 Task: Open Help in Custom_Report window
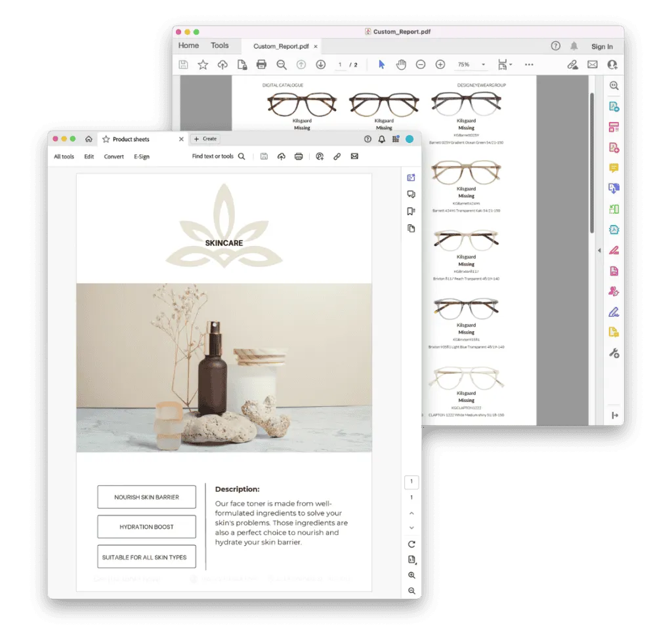coord(555,46)
